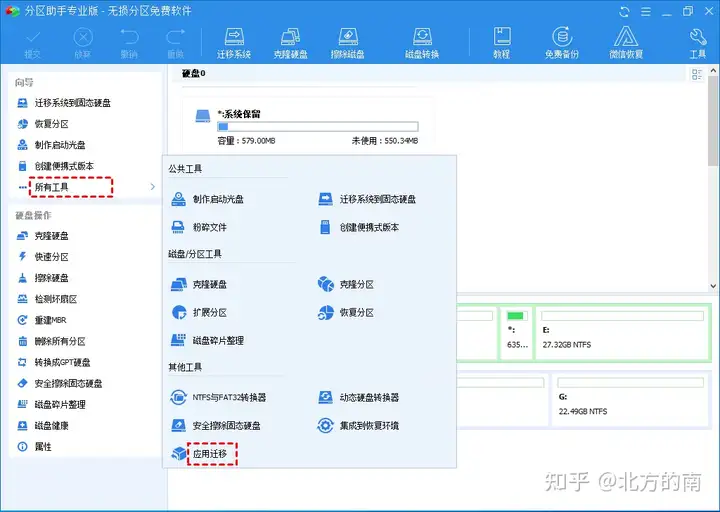Click the 重做 redo arrow
Viewport: 720px width, 512px height.
[x=175, y=43]
